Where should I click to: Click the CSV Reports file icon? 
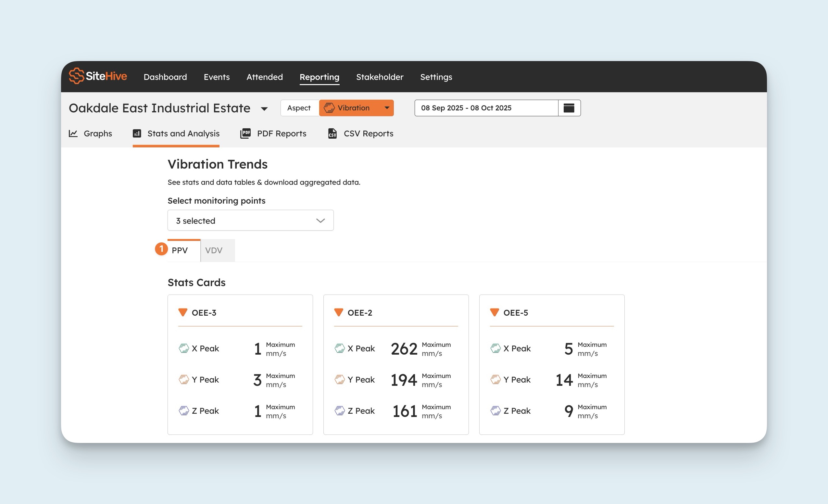point(332,133)
